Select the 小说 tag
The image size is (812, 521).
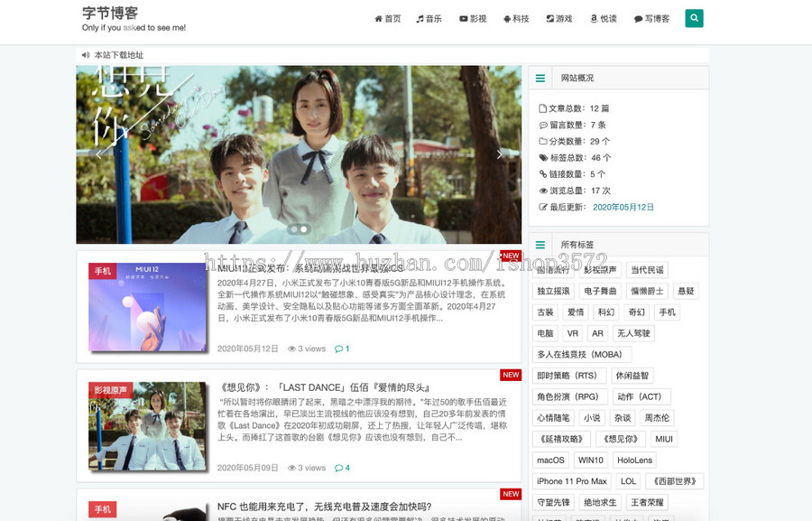point(592,418)
